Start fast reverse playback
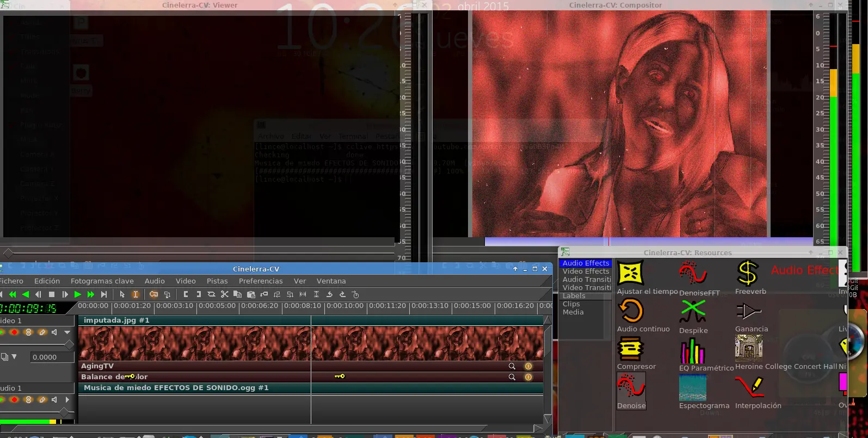Image resolution: width=868 pixels, height=438 pixels. click(12, 294)
